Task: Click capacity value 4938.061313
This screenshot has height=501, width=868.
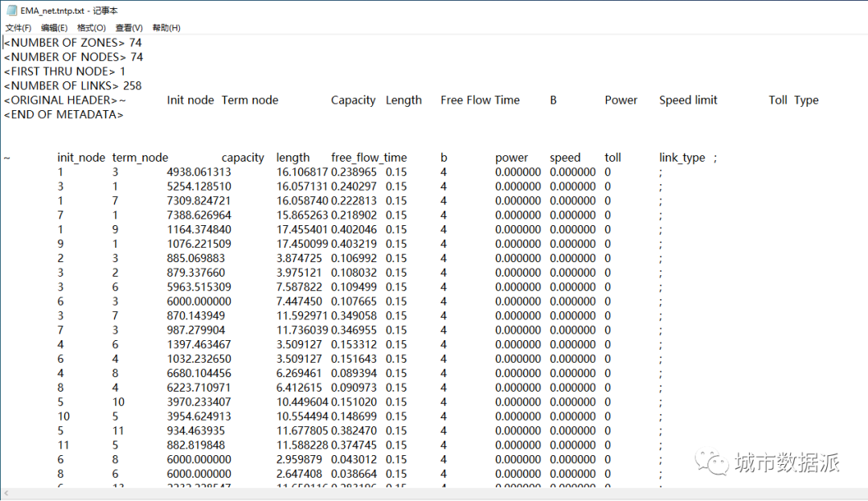Action: tap(199, 172)
